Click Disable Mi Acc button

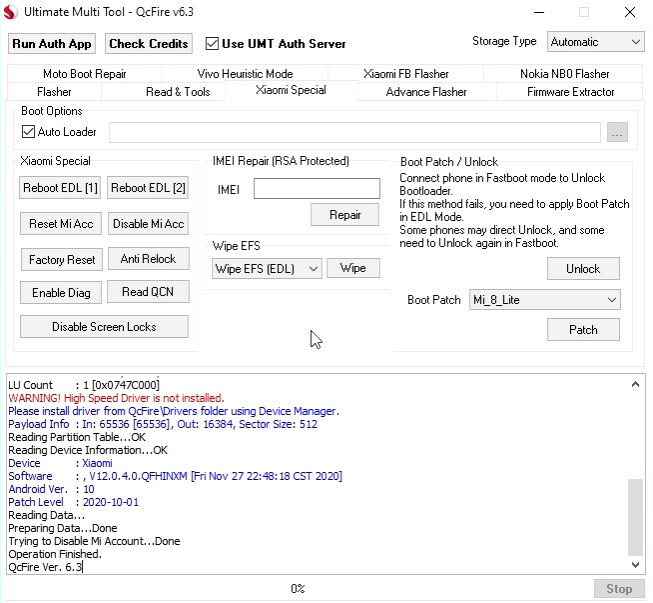148,224
